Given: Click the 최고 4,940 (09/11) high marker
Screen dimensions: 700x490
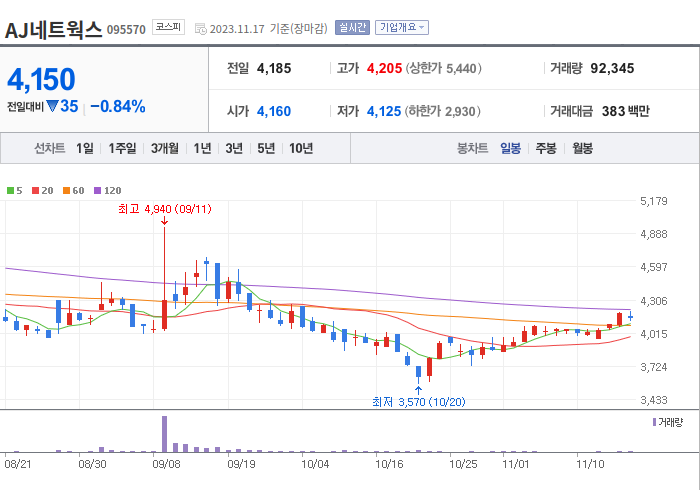Looking at the screenshot, I should click(165, 209).
